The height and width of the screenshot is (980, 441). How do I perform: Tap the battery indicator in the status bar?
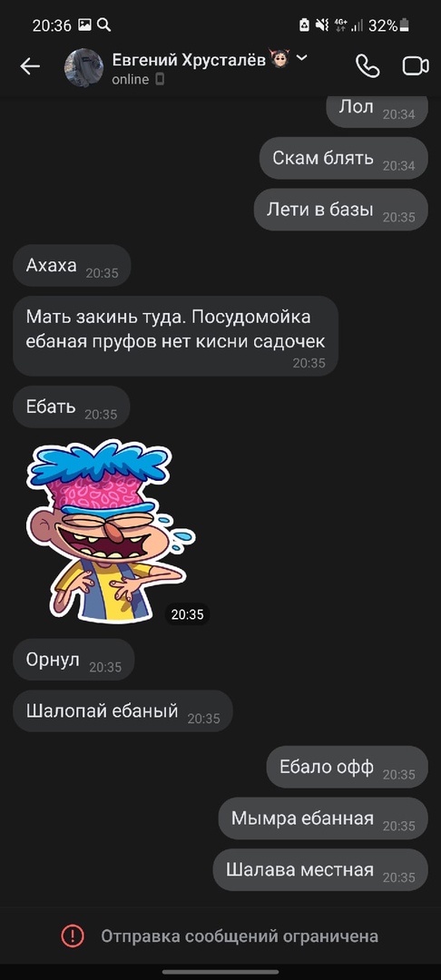(x=405, y=25)
